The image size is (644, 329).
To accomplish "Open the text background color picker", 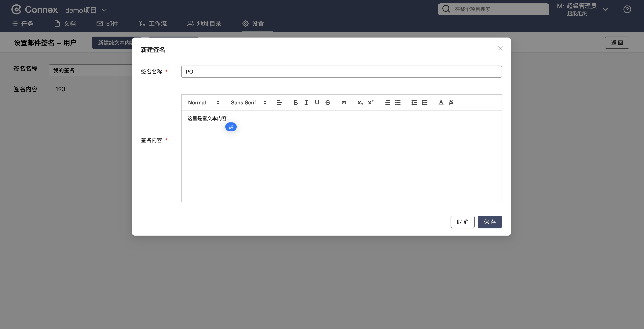I will pyautogui.click(x=452, y=102).
